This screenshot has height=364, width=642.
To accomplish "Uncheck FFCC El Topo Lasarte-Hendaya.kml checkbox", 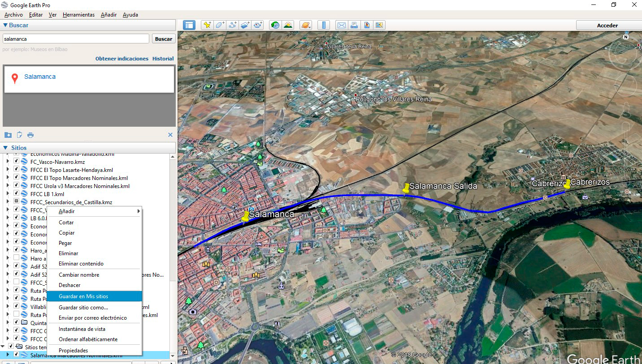I will pos(16,170).
